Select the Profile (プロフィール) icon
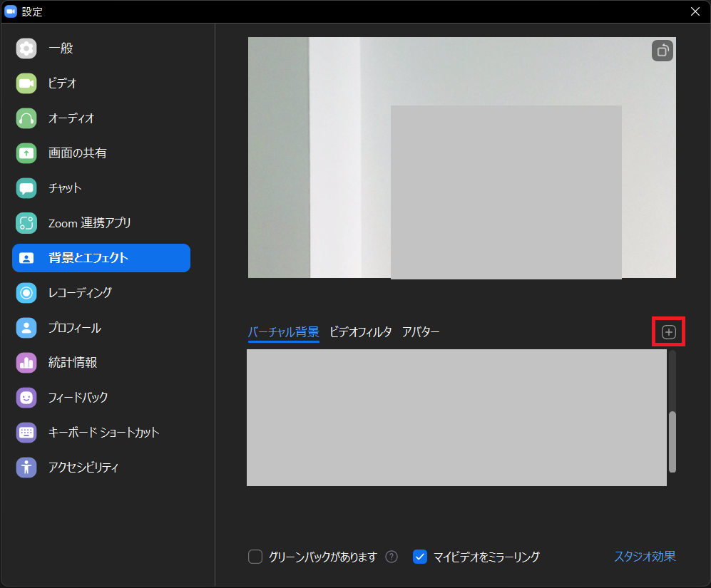 coord(26,328)
